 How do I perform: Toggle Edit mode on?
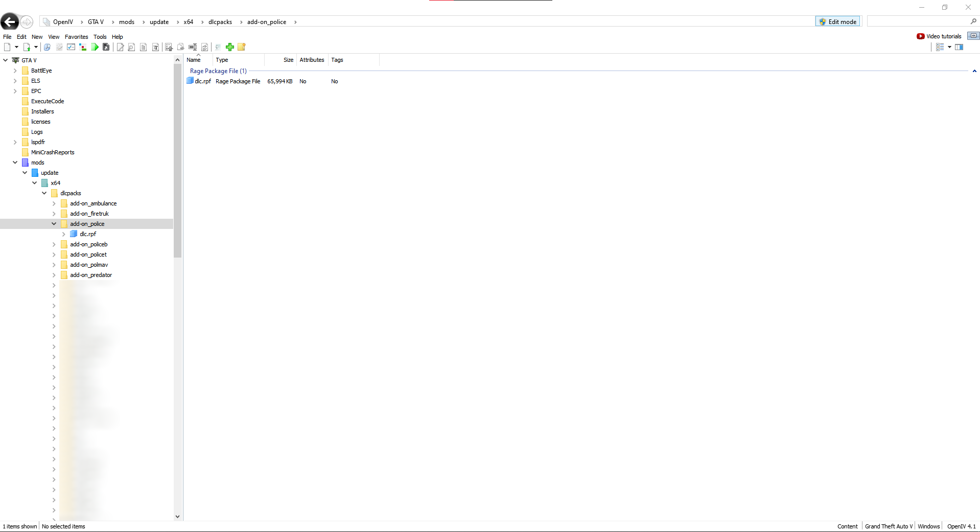coord(837,21)
